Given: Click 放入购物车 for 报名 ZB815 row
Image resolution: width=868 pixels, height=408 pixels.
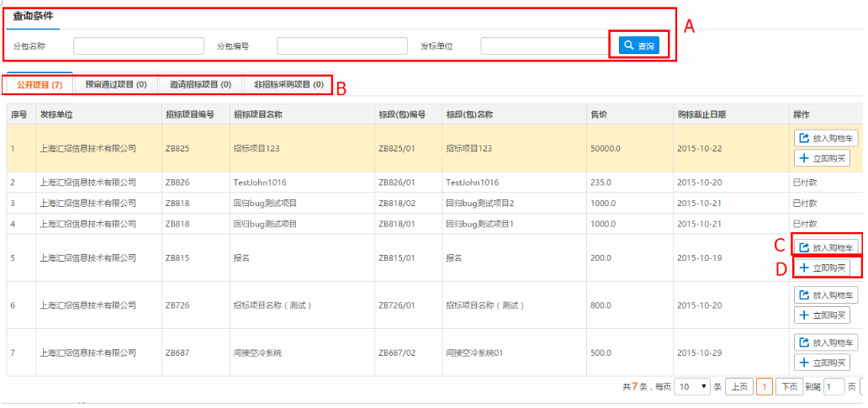Looking at the screenshot, I should [826, 247].
